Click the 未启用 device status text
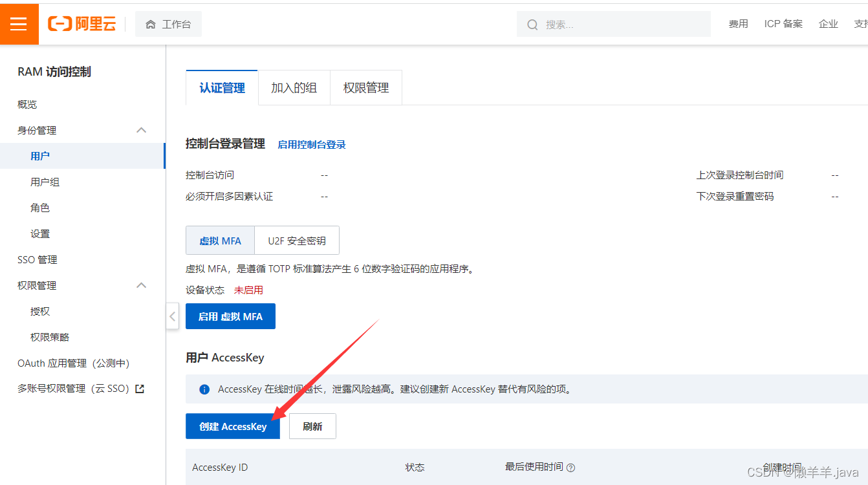868x485 pixels. [x=248, y=290]
